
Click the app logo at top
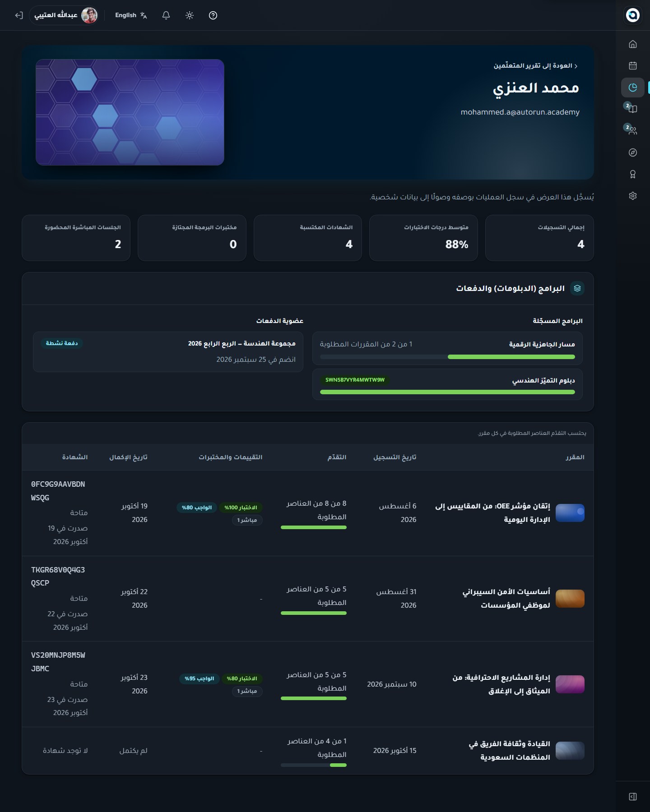633,15
